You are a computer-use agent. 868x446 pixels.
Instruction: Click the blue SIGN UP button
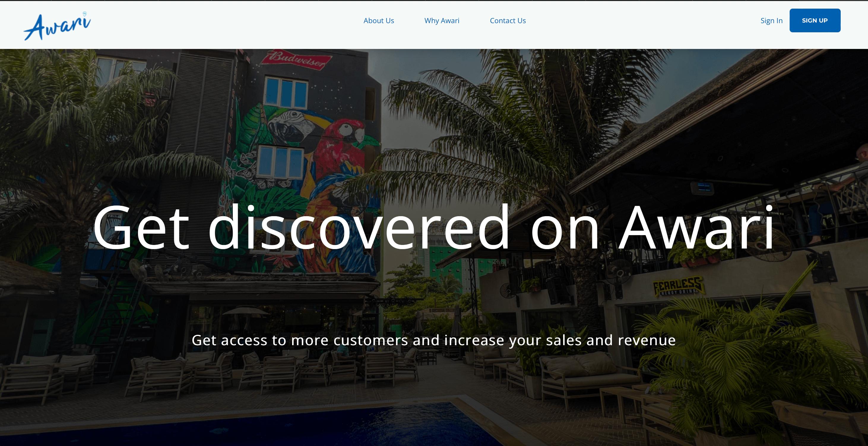(x=815, y=20)
